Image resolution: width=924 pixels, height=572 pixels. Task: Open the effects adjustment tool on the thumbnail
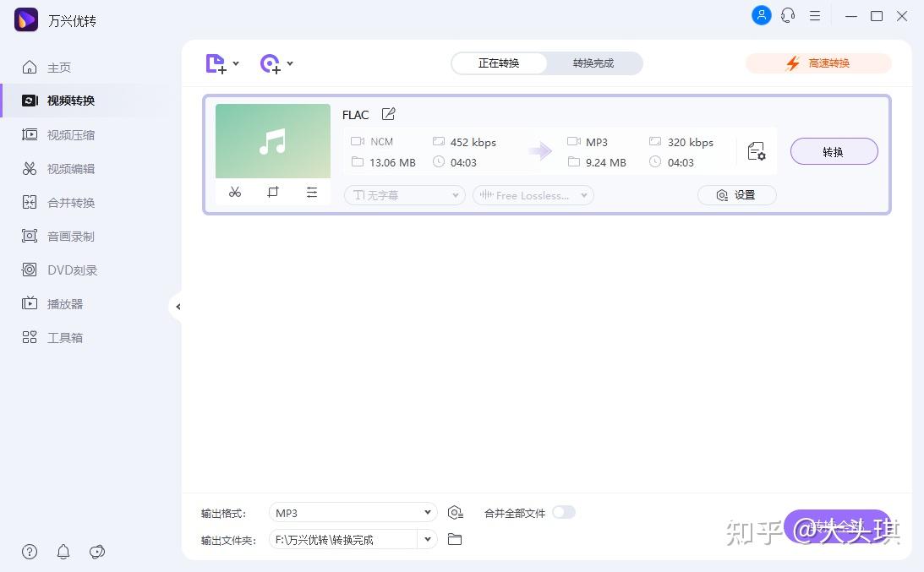pos(312,192)
